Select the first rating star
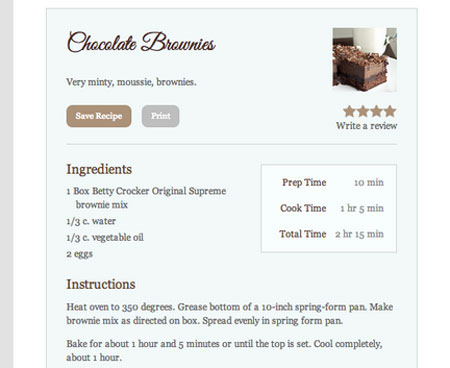The width and height of the screenshot is (450, 368). tap(349, 111)
